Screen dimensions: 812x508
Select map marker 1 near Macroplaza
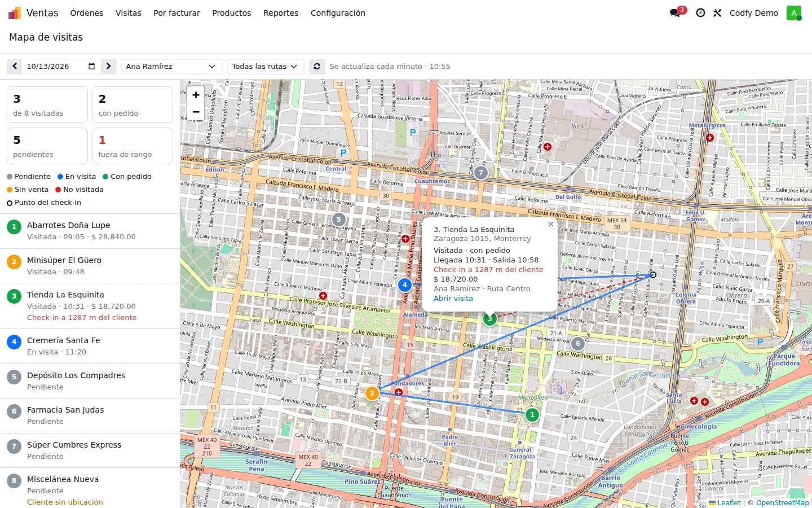(x=532, y=415)
